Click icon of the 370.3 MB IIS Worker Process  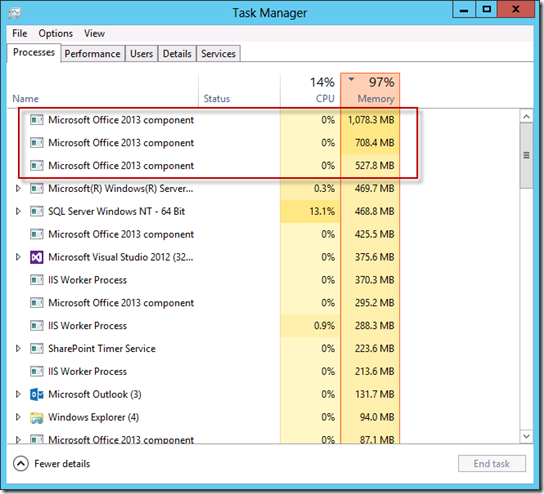[36, 280]
